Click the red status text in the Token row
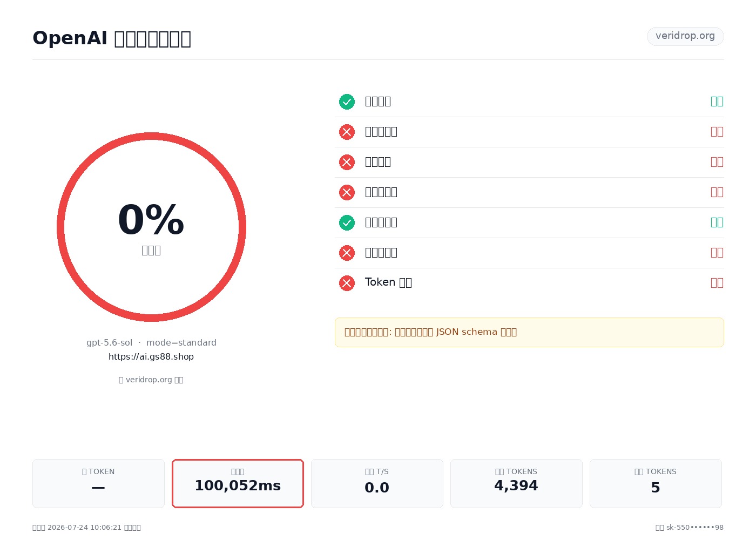Screen dimensions: 756x540 tap(717, 283)
